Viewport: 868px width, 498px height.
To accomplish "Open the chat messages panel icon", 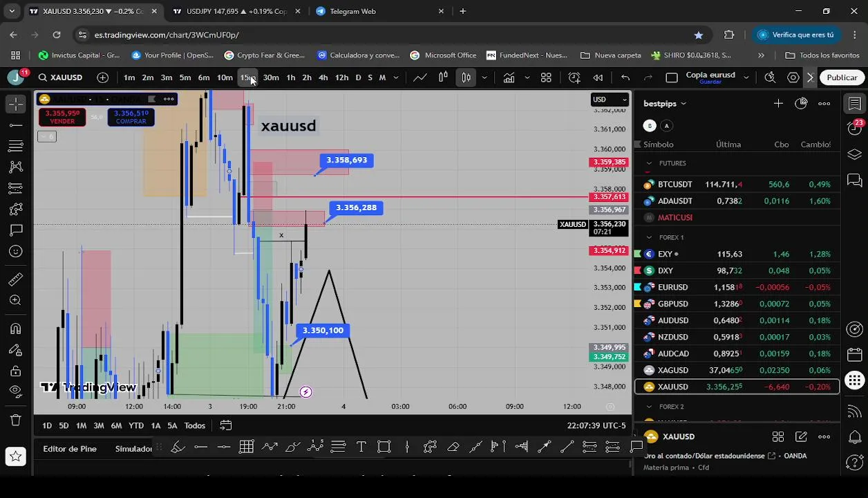I will (855, 181).
